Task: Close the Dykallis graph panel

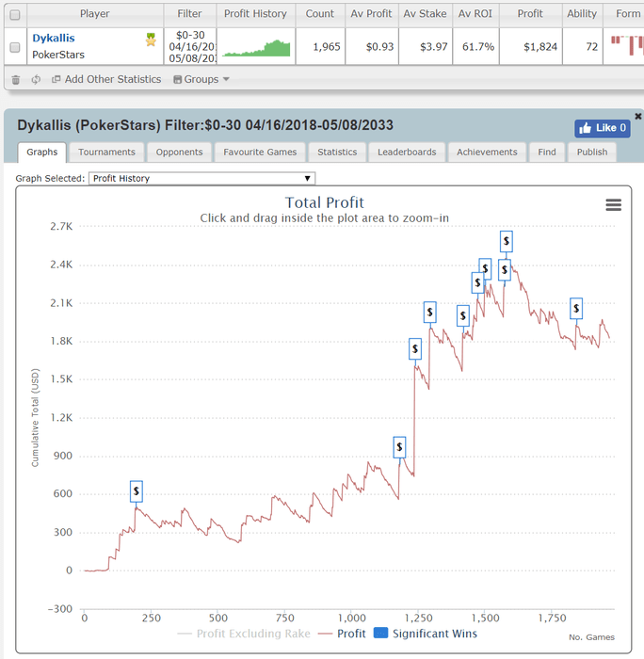Action: pos(637,116)
